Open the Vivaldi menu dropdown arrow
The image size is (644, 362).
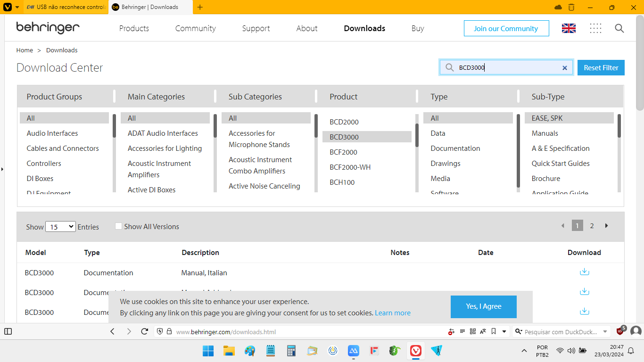tap(17, 8)
